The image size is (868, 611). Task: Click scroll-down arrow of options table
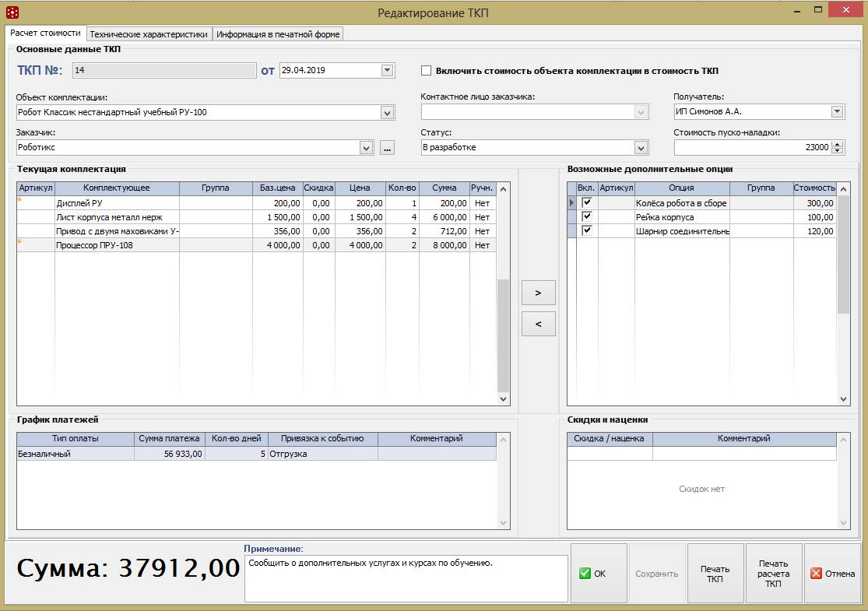[x=844, y=399]
